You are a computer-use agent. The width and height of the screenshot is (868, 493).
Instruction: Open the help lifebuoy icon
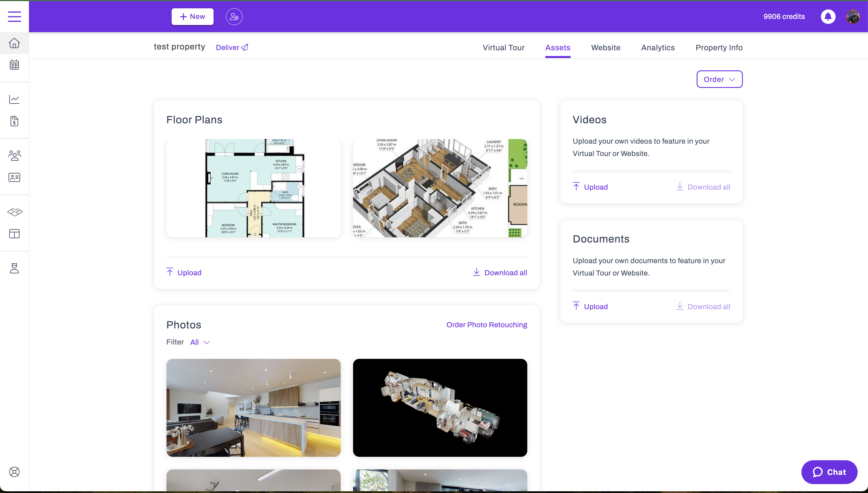[x=14, y=472]
